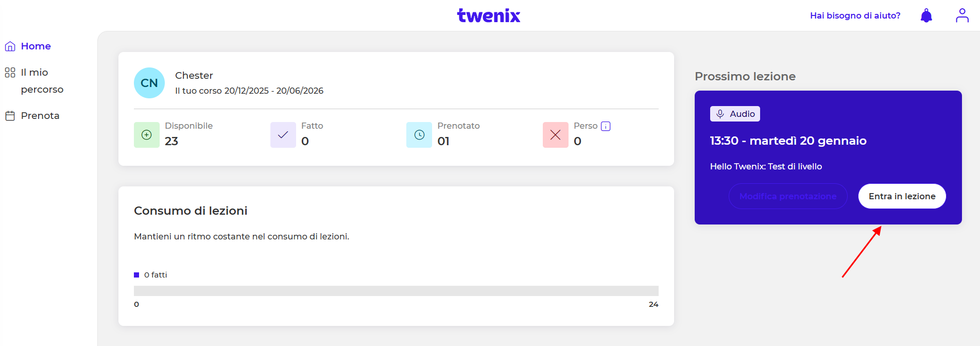This screenshot has width=980, height=346.
Task: Click the 0 fatti legend square
Action: coord(136,275)
